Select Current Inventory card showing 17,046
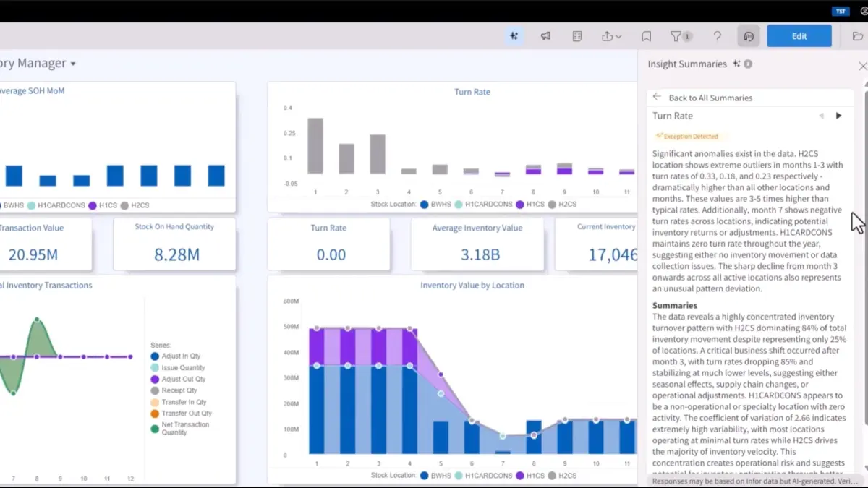 tap(597, 244)
